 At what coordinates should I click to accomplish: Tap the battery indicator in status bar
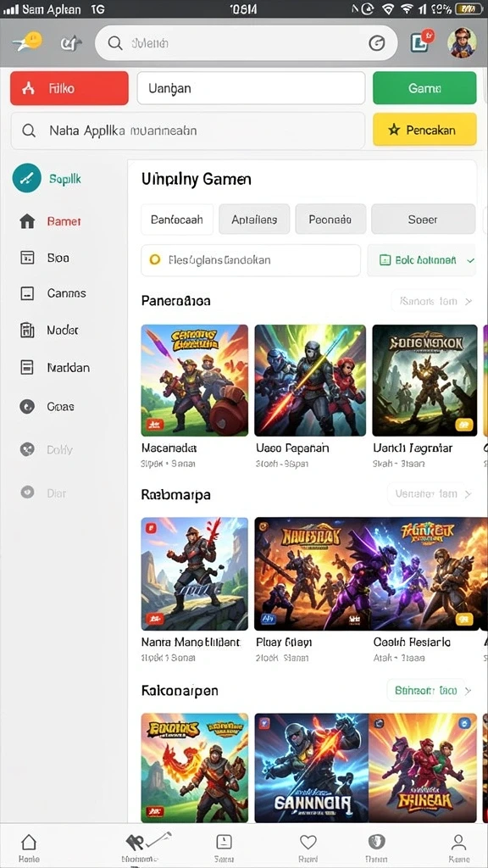468,8
